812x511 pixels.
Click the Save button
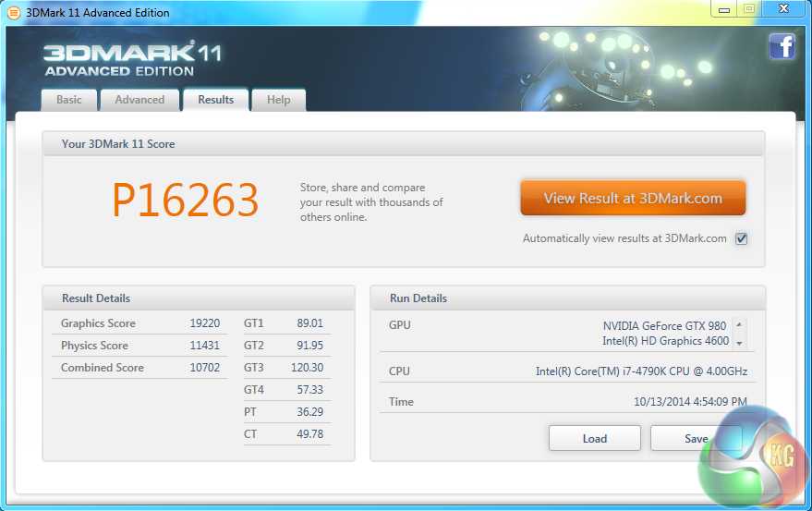(x=696, y=438)
